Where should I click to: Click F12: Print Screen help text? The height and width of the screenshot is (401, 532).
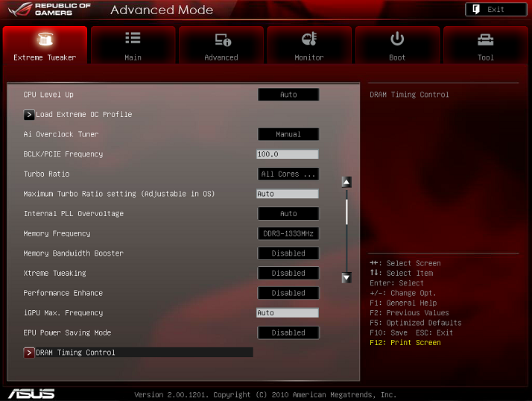(x=405, y=343)
